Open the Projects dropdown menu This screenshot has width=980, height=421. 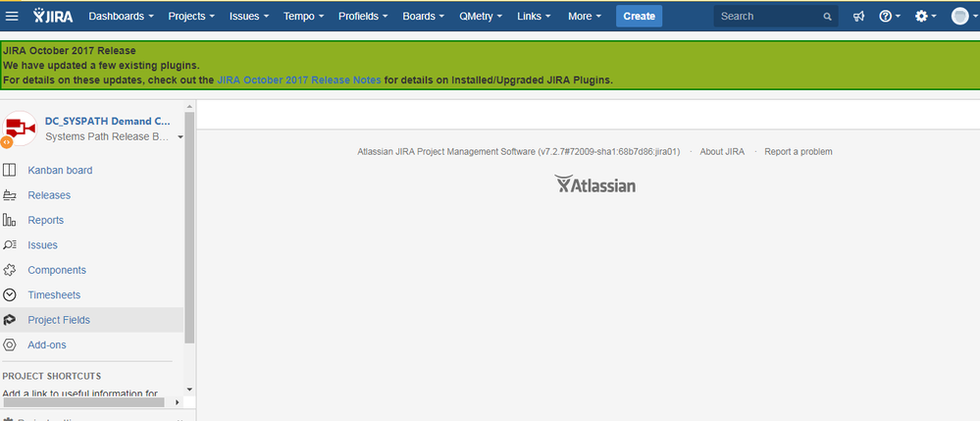click(192, 17)
